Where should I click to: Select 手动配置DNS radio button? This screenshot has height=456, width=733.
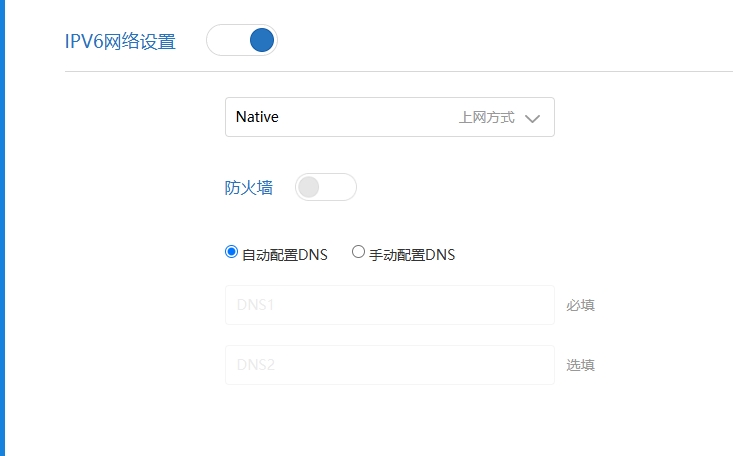[x=358, y=252]
